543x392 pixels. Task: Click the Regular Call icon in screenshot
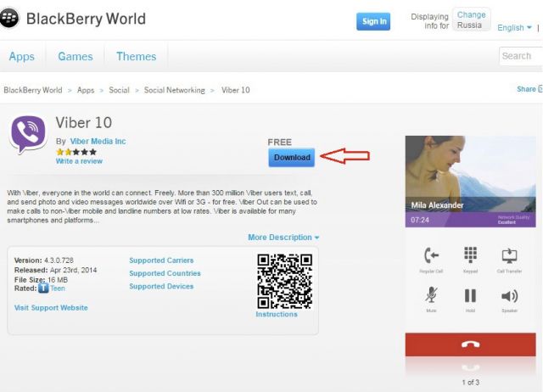(432, 255)
